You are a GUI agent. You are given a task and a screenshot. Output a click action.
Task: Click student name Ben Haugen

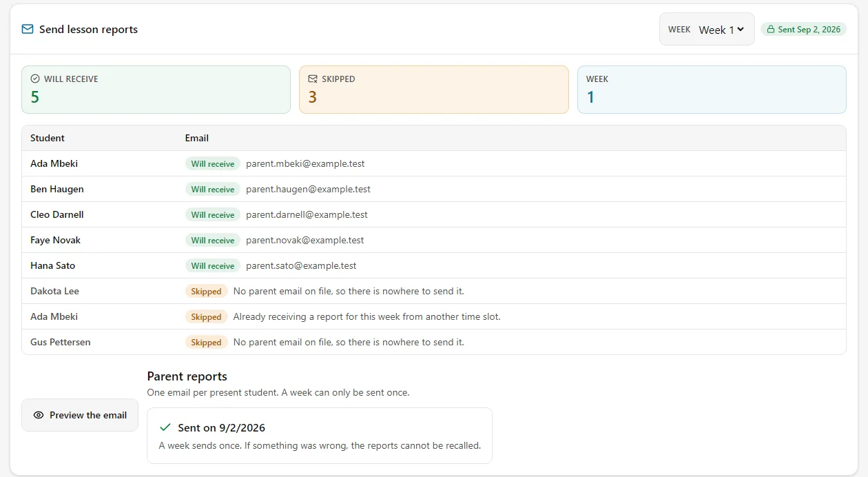point(57,189)
